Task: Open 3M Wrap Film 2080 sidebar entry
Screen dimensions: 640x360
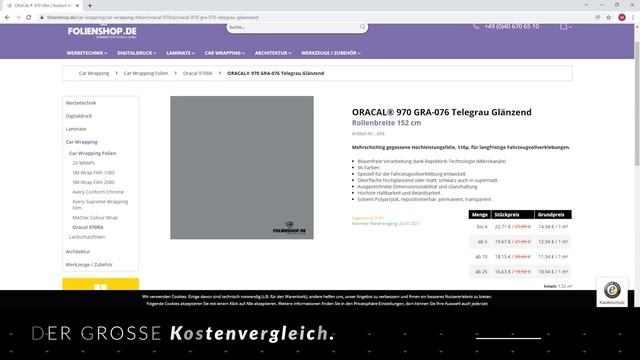Action: [93, 182]
